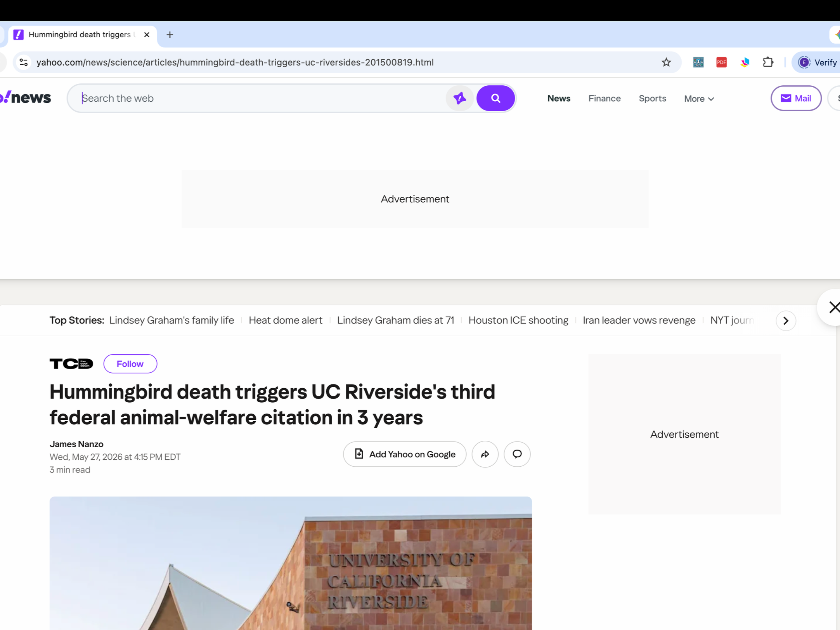Open the article comments bubble

pyautogui.click(x=517, y=454)
